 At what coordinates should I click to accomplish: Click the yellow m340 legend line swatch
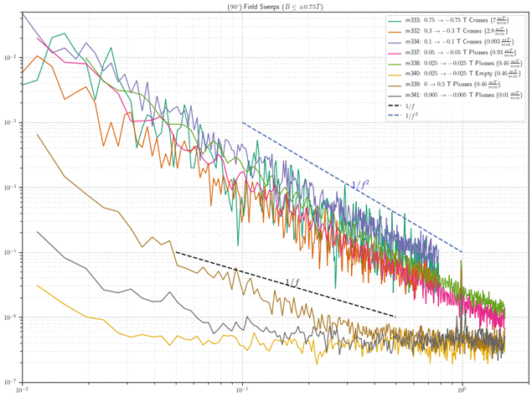[x=396, y=74]
